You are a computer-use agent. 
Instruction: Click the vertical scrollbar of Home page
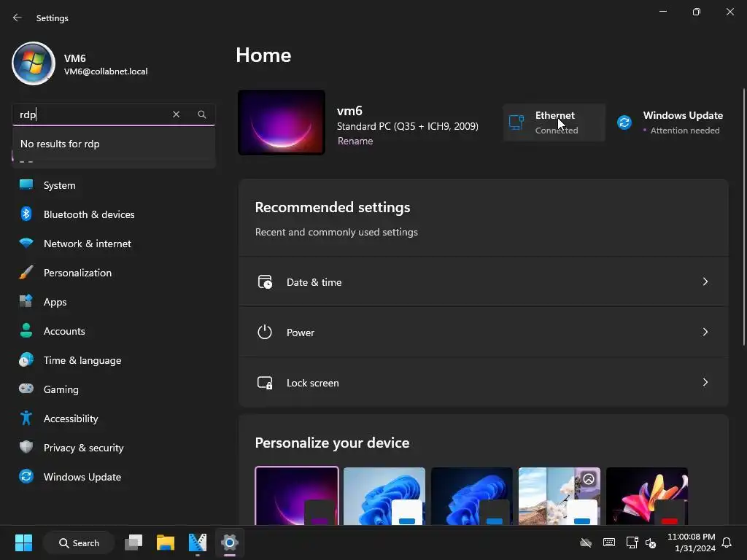743,217
